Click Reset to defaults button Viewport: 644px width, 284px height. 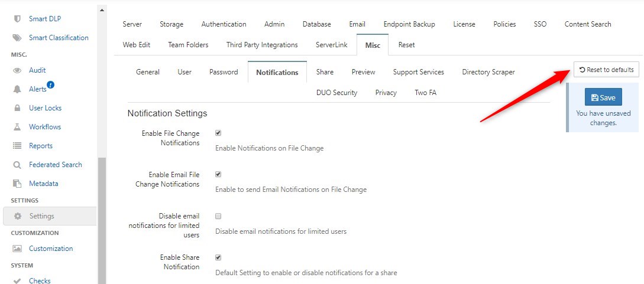[606, 70]
